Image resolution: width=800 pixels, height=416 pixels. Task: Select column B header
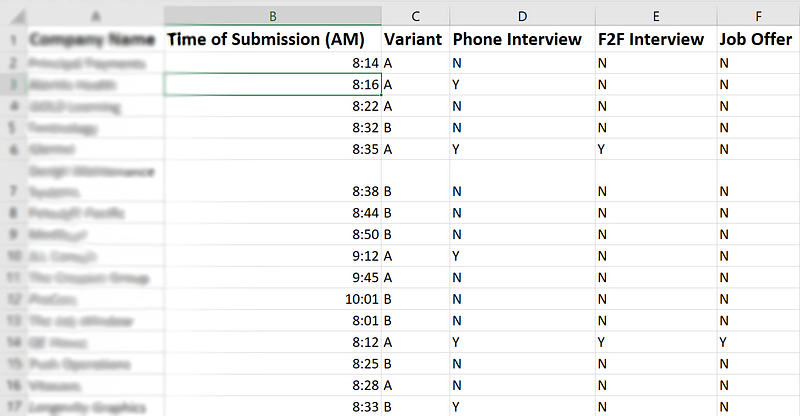tap(273, 15)
